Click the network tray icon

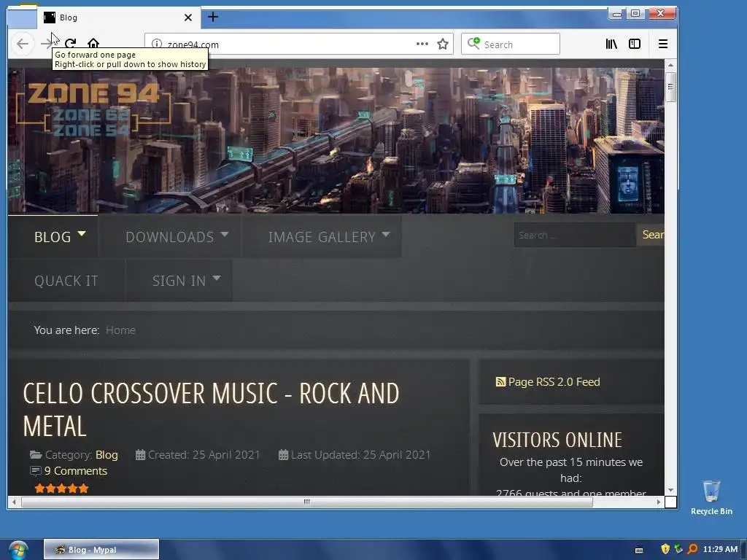pyautogui.click(x=678, y=550)
